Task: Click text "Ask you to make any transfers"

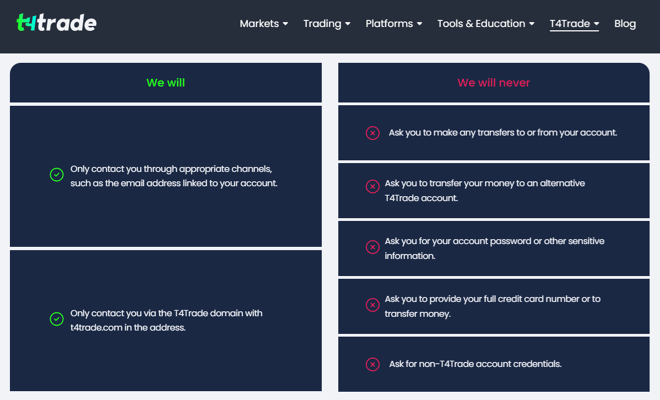Action: tap(451, 133)
